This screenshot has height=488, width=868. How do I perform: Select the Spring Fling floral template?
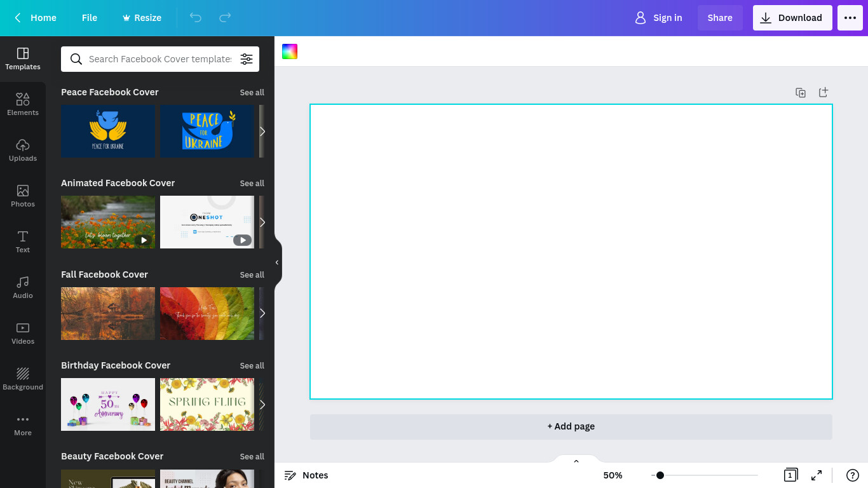pos(207,404)
